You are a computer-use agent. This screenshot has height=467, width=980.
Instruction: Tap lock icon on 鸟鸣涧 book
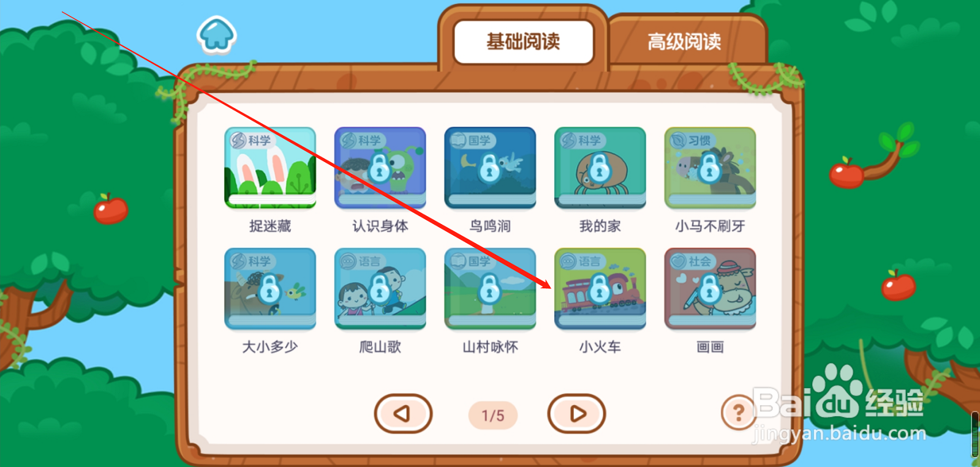tap(489, 167)
